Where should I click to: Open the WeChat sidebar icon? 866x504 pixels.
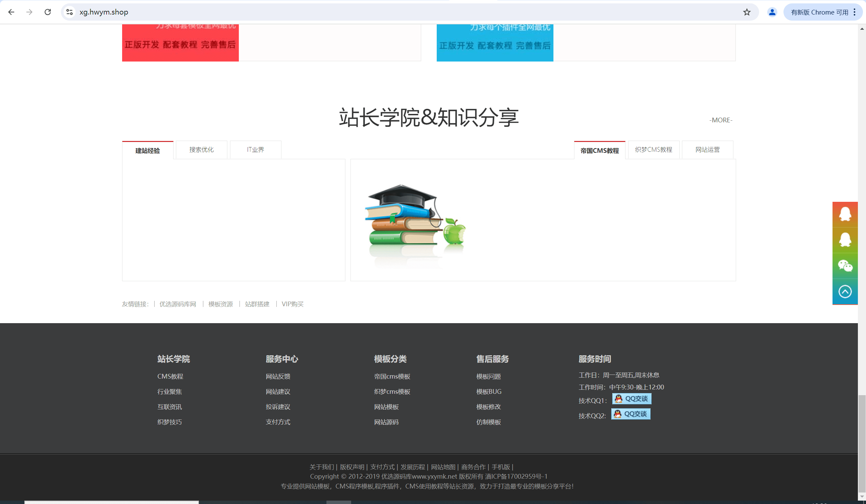[845, 266]
